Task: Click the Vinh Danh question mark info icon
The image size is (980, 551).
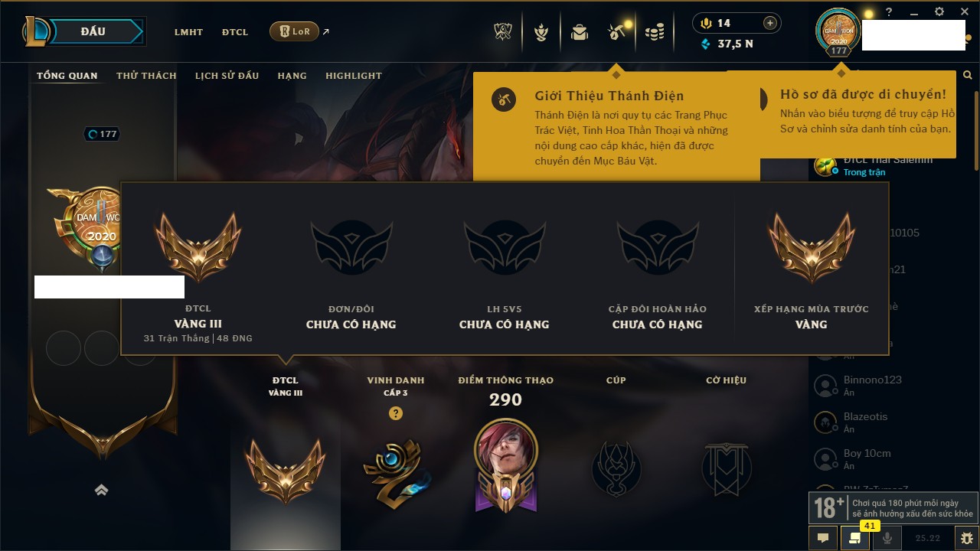Action: (395, 413)
